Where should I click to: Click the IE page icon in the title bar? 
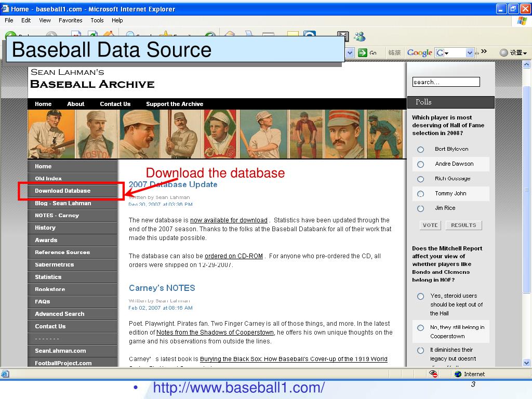(x=5, y=8)
